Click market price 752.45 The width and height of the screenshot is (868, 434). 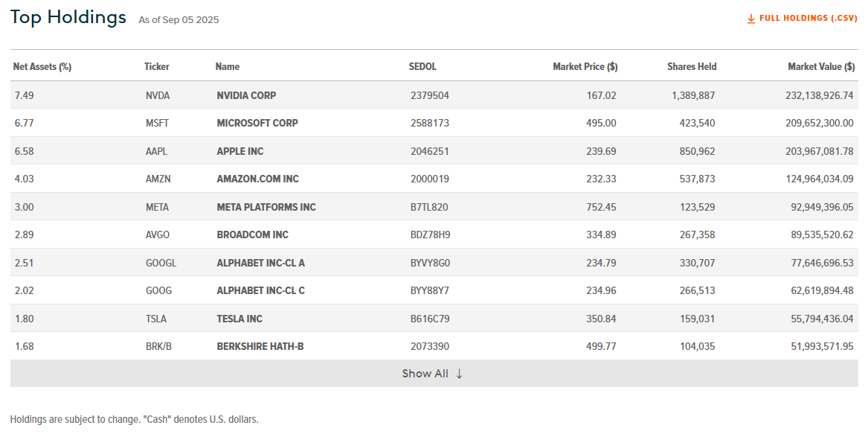pos(601,207)
